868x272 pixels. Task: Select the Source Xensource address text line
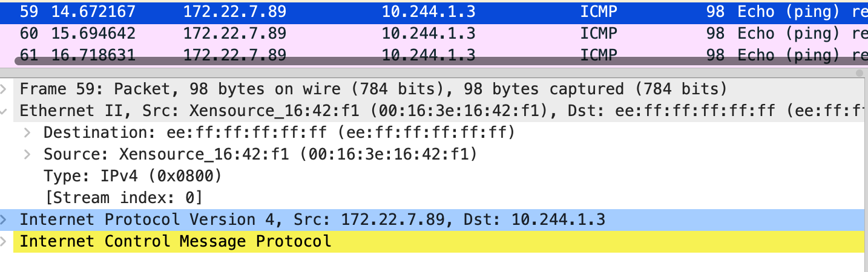260,155
